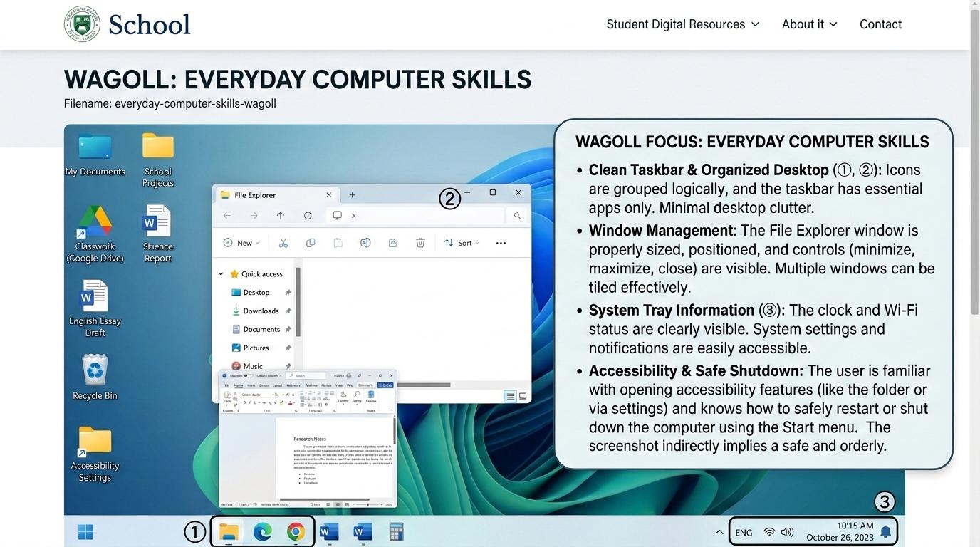The image size is (980, 547).
Task: Click the Share icon in File Explorer toolbar
Action: click(x=392, y=243)
